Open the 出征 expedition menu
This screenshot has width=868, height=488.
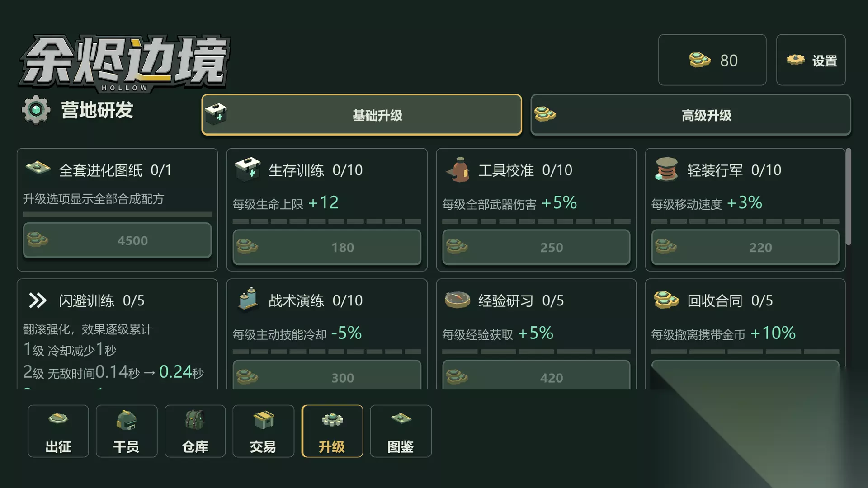tap(58, 431)
